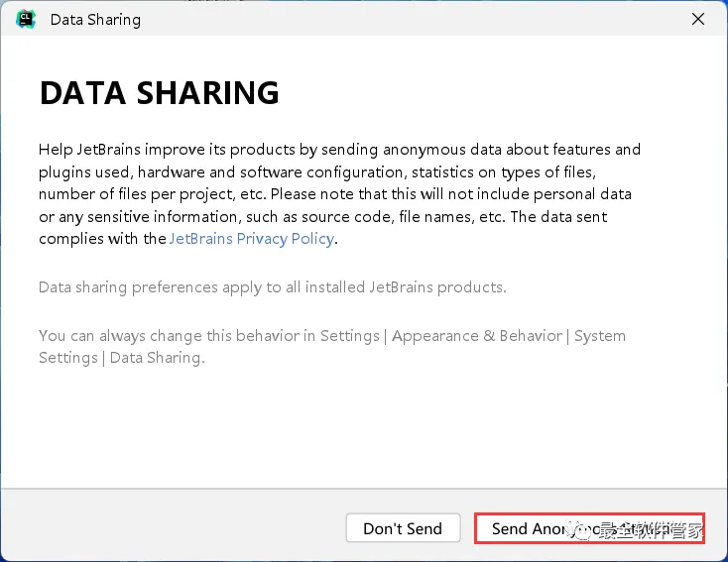The height and width of the screenshot is (562, 728).
Task: Click empty title bar area beside the title
Action: (x=397, y=19)
